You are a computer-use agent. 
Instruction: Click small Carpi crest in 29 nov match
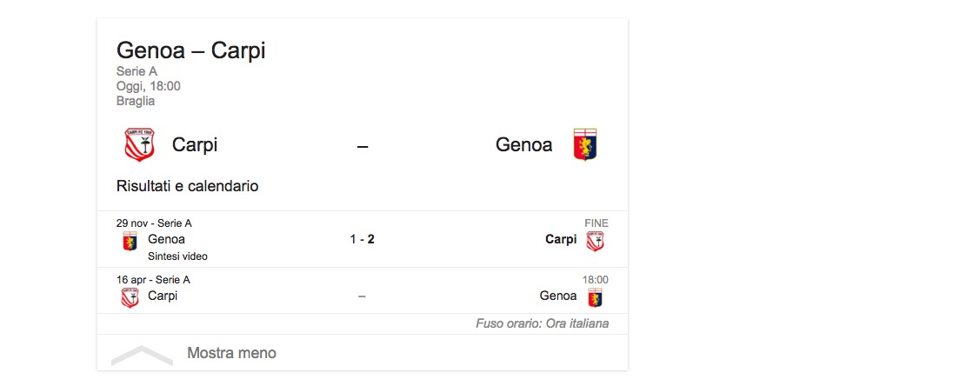(595, 241)
